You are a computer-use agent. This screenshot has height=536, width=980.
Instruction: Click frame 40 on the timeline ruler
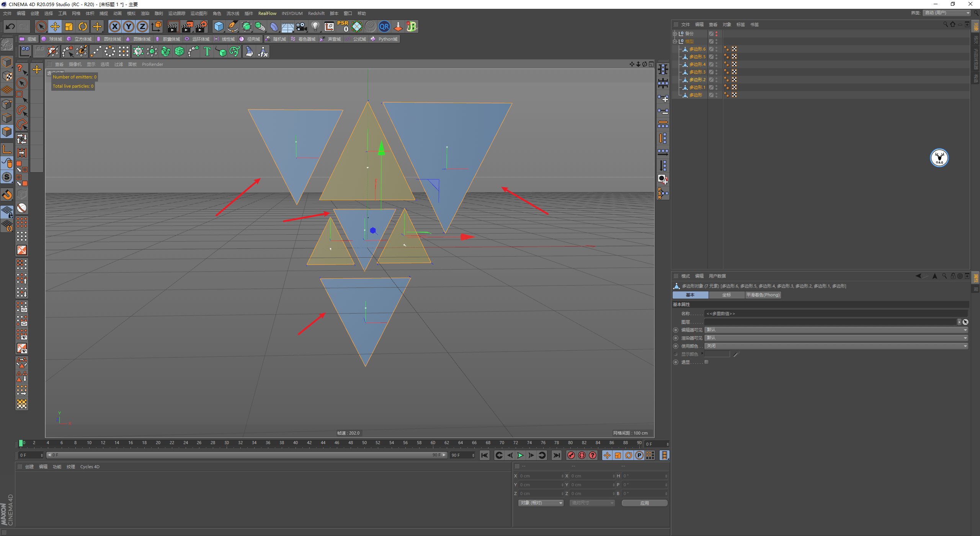click(x=295, y=443)
